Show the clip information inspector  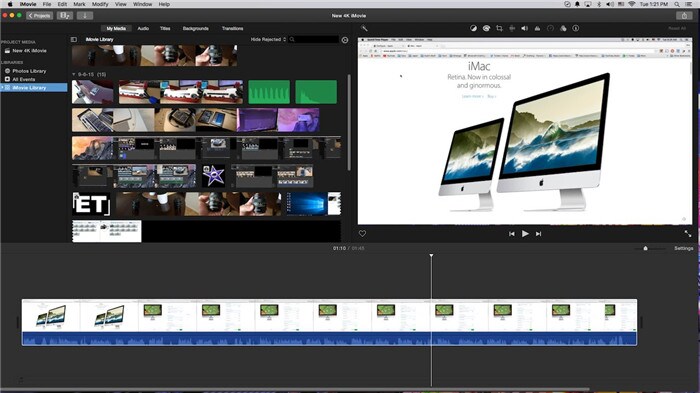pos(576,28)
